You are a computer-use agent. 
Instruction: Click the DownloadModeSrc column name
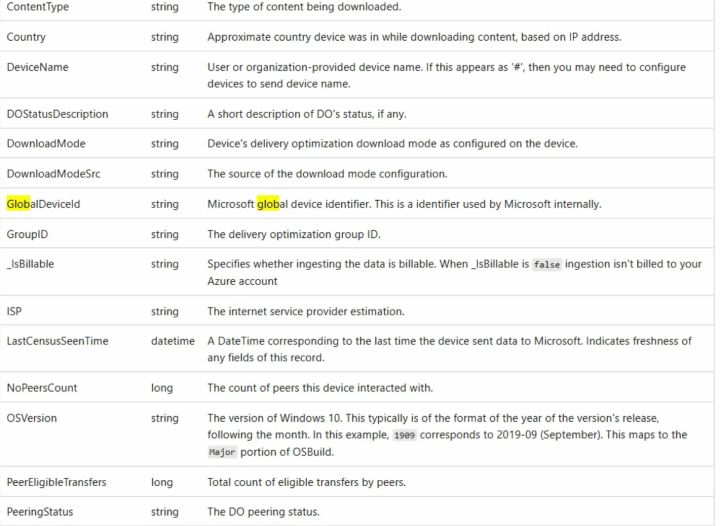(x=53, y=174)
